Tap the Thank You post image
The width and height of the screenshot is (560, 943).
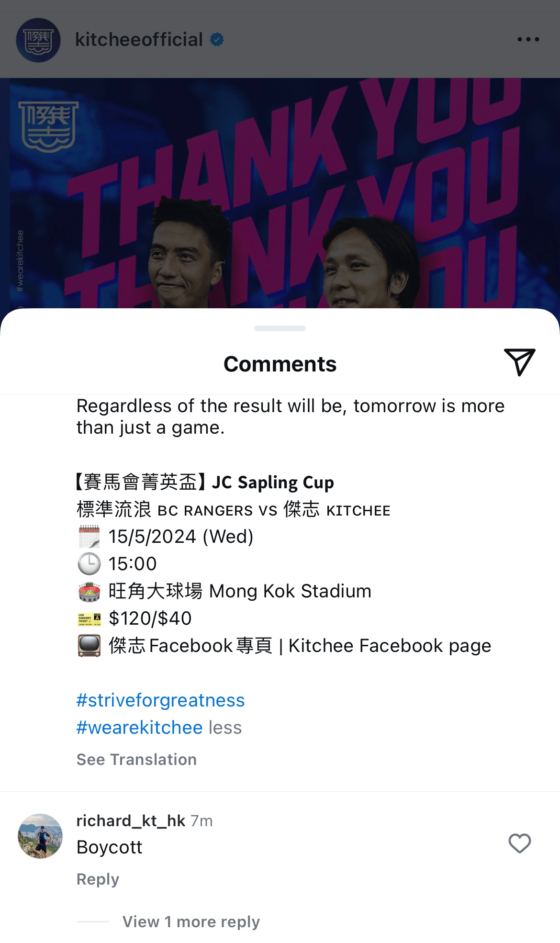coord(280,193)
